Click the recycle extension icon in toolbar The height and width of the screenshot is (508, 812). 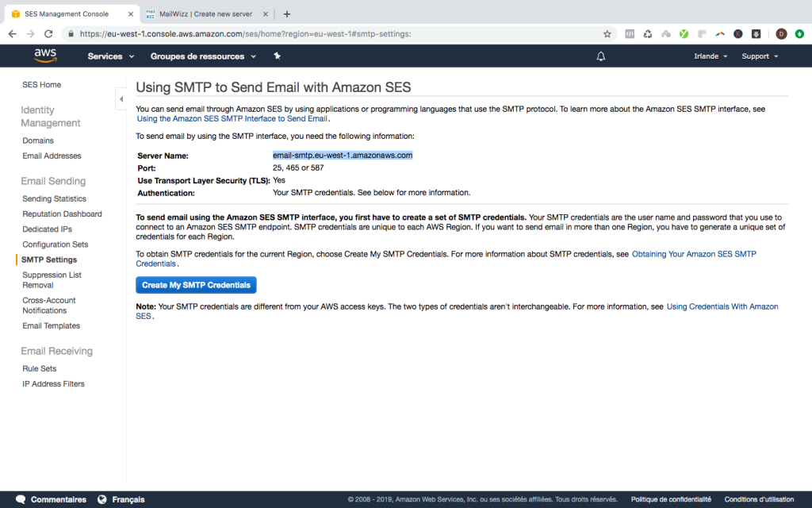647,34
